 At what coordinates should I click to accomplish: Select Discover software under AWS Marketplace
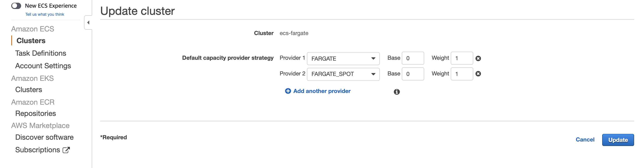coord(44,137)
